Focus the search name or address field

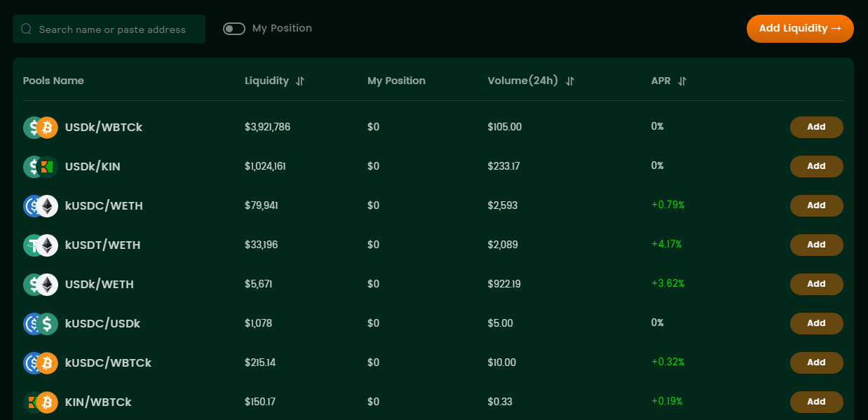116,29
